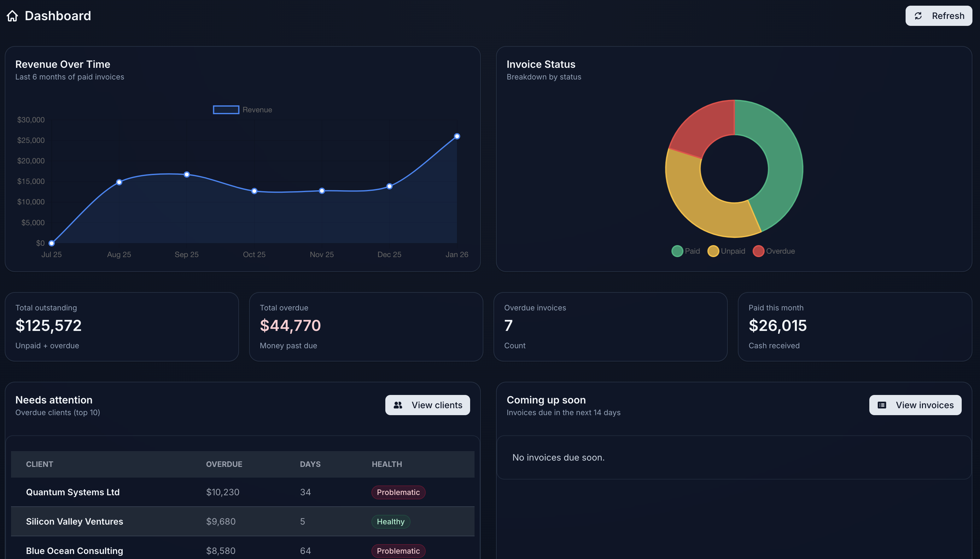Click the Refresh button
The width and height of the screenshot is (980, 559).
click(939, 16)
